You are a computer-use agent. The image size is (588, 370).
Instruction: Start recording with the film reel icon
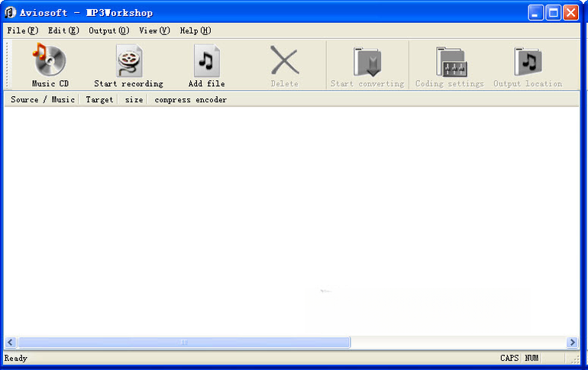[x=128, y=61]
